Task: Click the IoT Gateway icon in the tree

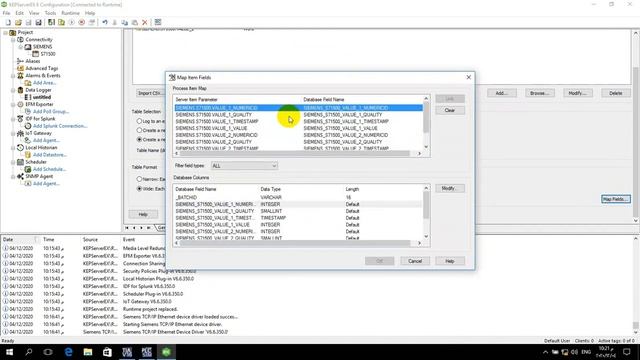Action: [x=20, y=133]
